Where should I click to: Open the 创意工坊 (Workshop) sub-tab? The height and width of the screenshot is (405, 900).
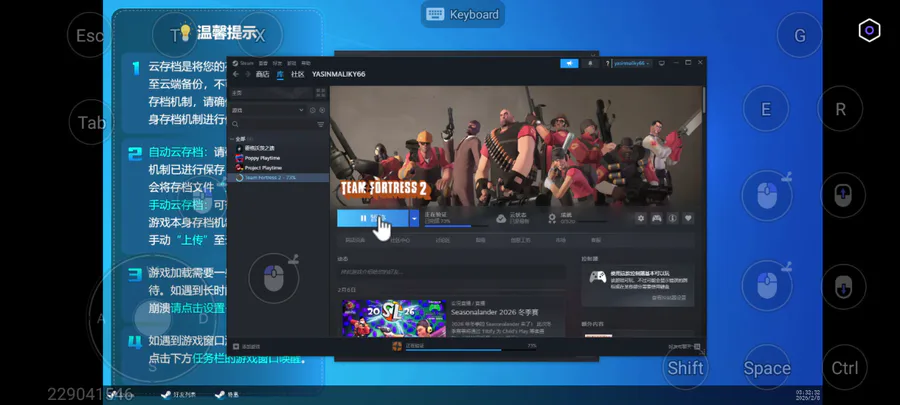tap(521, 240)
